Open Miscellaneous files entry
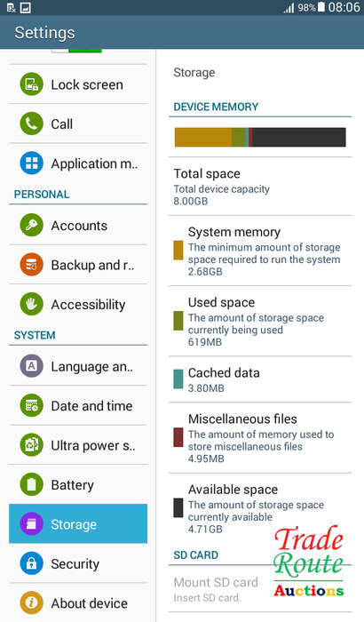This screenshot has height=622, width=364. point(260,438)
